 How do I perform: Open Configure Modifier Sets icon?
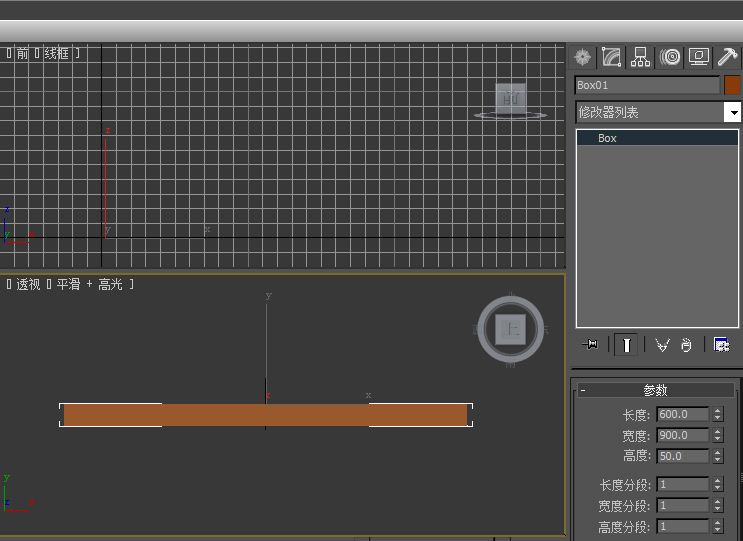722,345
